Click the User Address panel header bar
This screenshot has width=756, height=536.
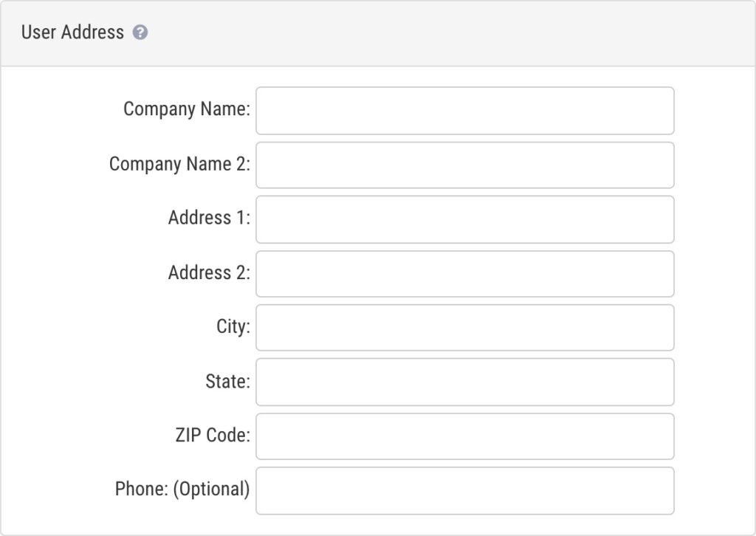[x=378, y=32]
